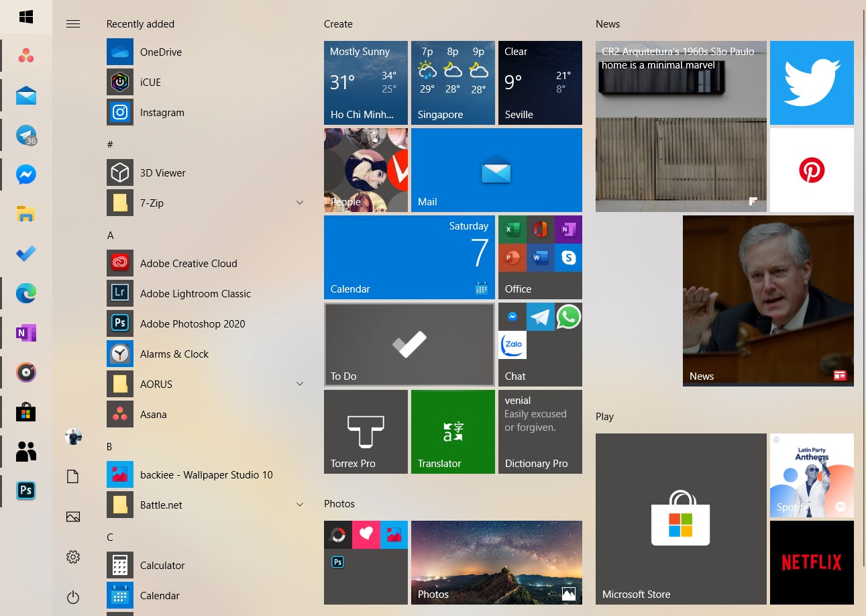866x616 pixels.
Task: Open the Calculator app
Action: (164, 565)
